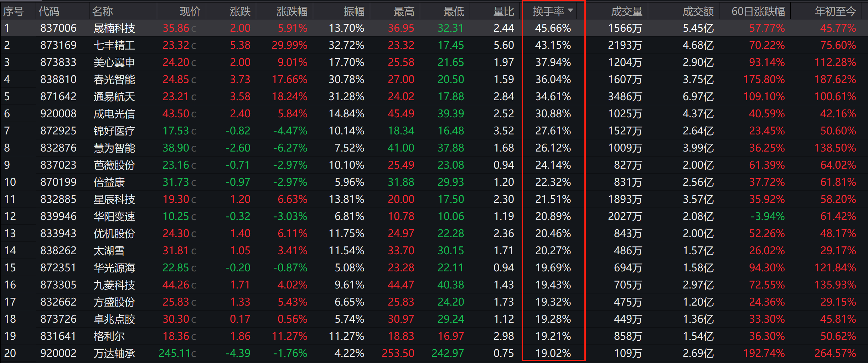Click lowest price 10.06
868x363 pixels.
point(451,216)
